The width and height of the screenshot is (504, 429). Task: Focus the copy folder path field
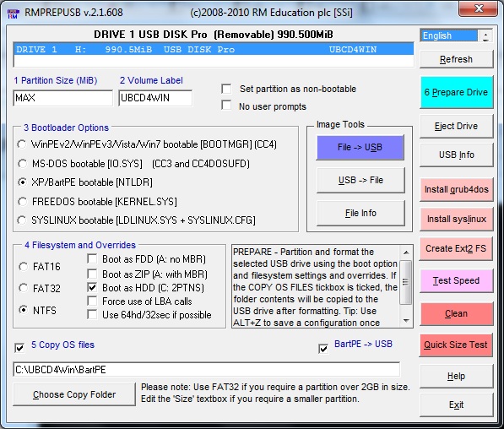(206, 370)
